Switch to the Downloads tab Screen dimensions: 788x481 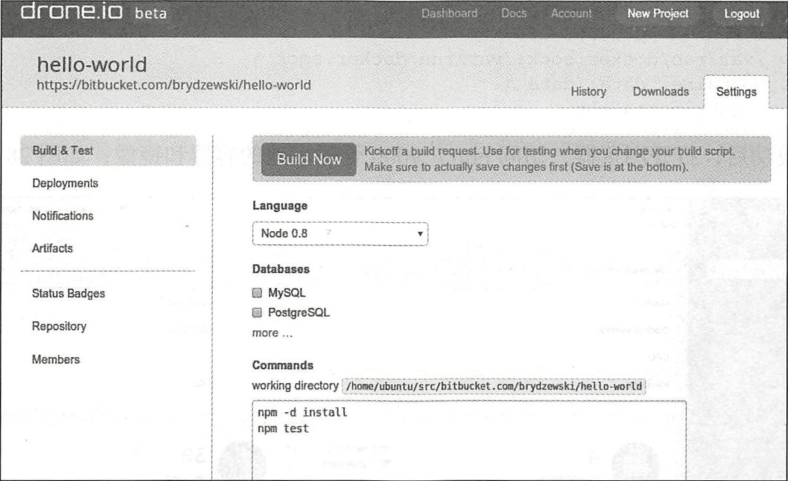click(x=660, y=92)
